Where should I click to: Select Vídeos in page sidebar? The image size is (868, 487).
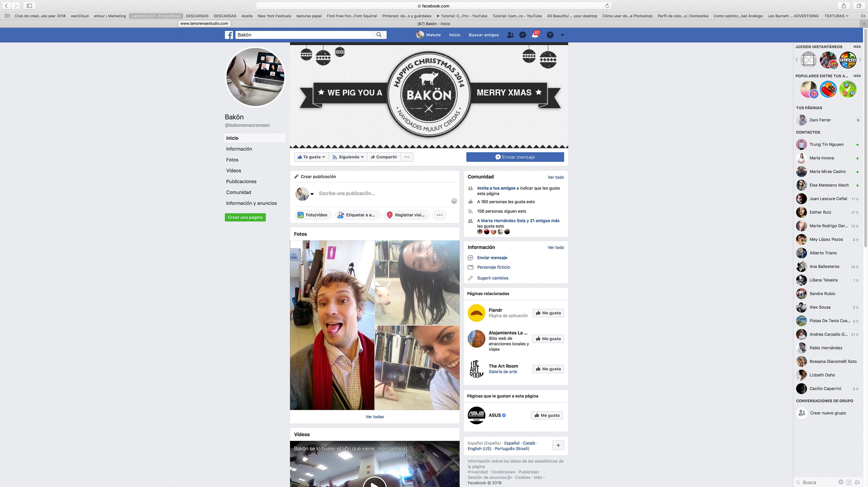coord(234,170)
